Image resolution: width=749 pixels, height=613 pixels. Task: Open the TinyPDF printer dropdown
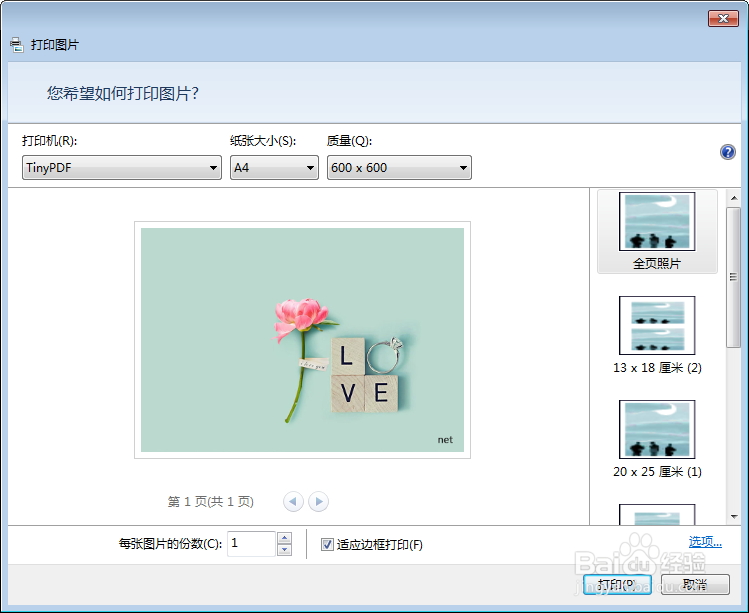coord(122,168)
